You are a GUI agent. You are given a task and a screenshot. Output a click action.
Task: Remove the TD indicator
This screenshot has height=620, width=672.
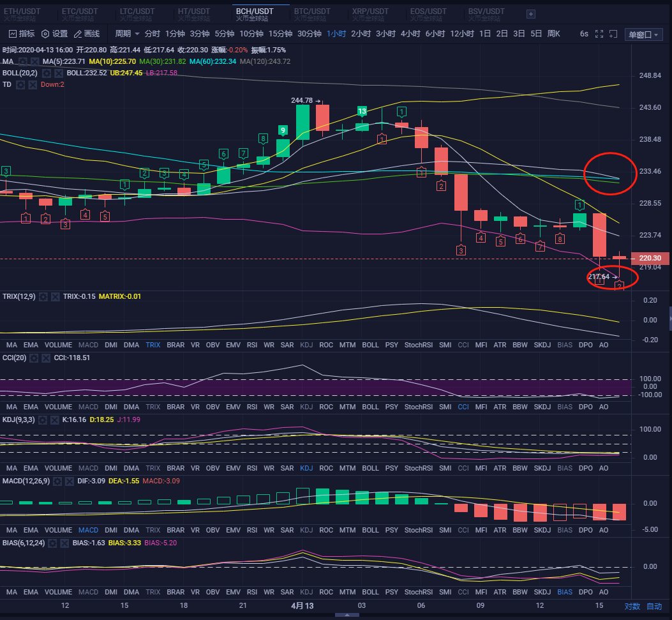click(33, 85)
